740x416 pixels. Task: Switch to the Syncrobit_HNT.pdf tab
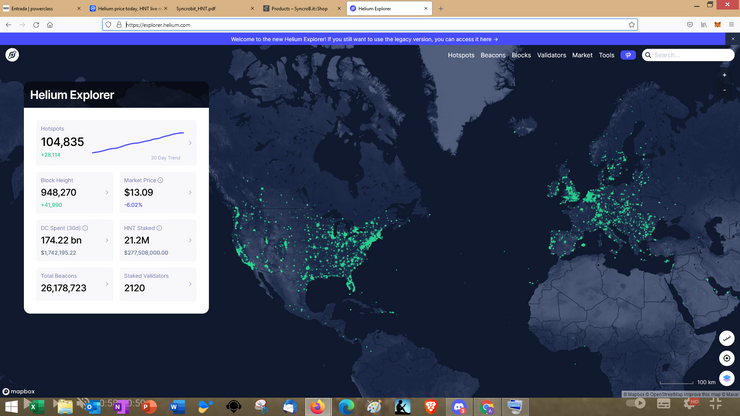click(x=215, y=8)
